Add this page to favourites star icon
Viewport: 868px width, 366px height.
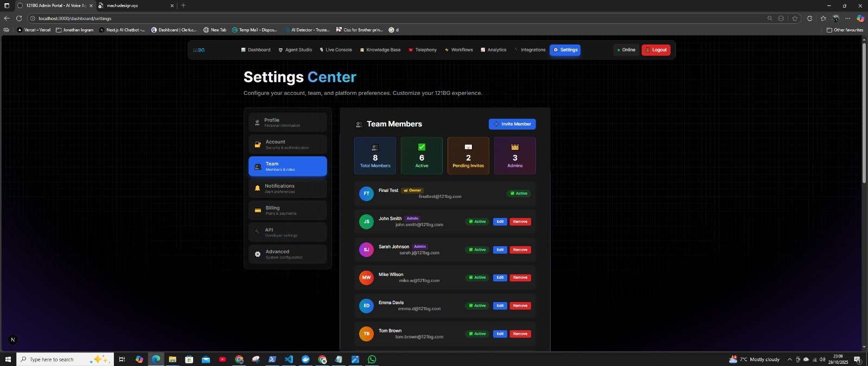(795, 18)
